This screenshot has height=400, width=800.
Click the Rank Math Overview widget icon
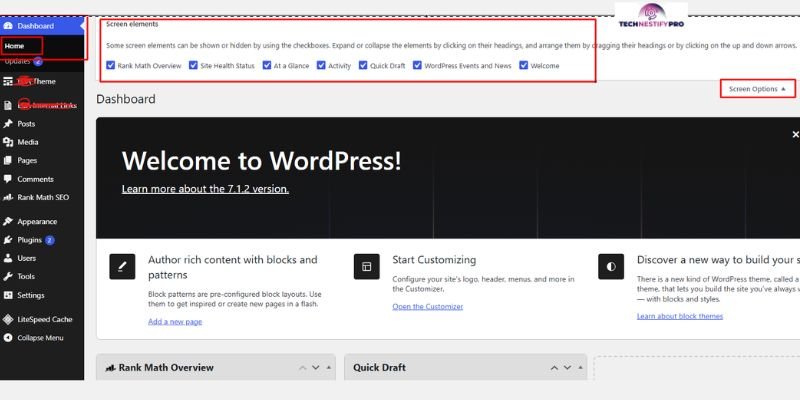tap(110, 368)
